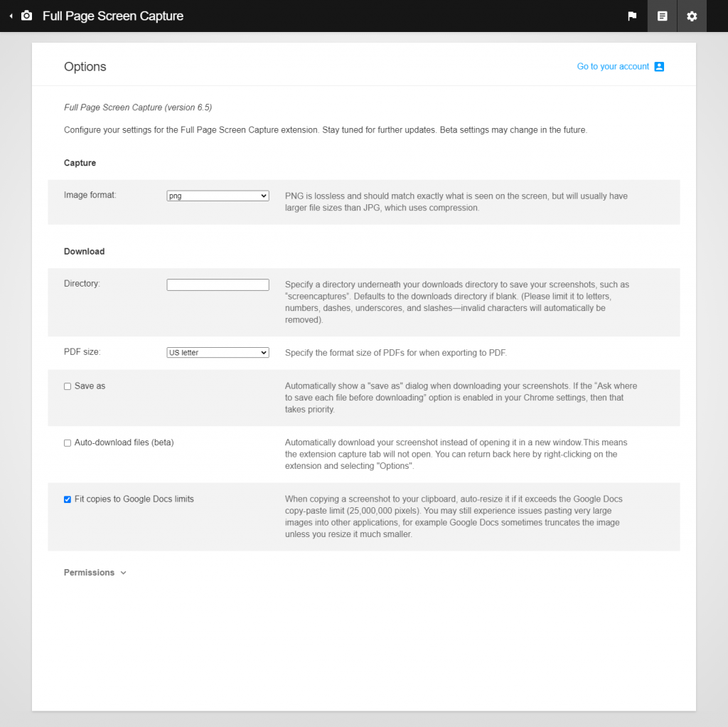Click the back arrow in header
This screenshot has height=727, width=728.
11,16
